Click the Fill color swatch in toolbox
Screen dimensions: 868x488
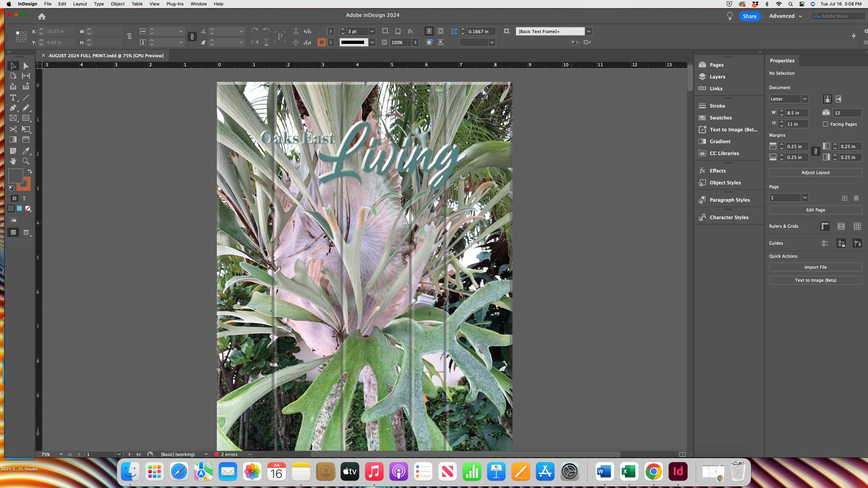coord(15,176)
